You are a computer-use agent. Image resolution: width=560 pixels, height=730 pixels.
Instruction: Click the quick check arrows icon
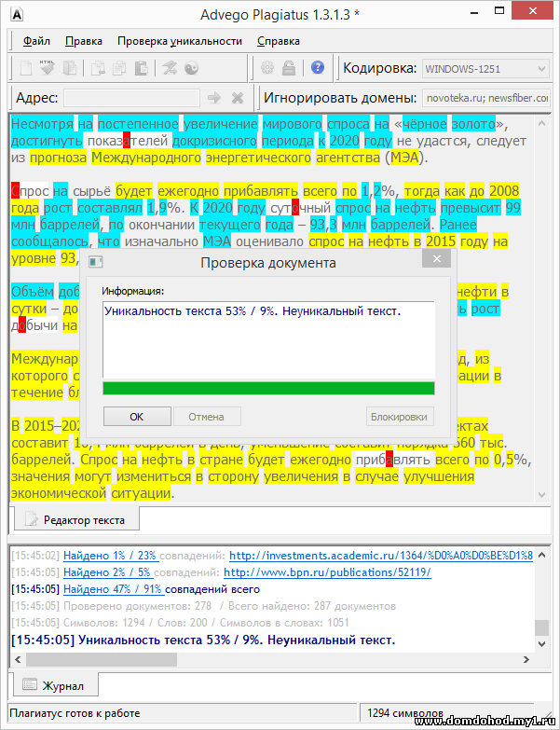click(x=170, y=68)
